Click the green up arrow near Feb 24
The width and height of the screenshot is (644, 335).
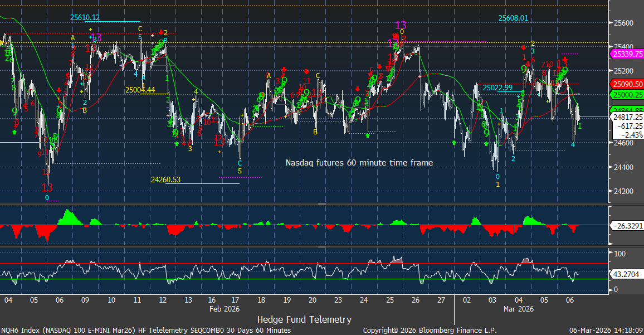point(367,135)
